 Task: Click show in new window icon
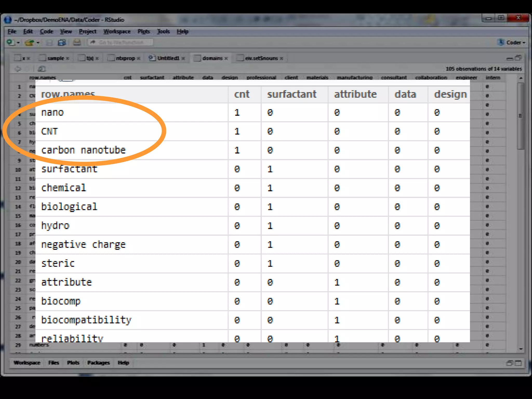click(42, 69)
